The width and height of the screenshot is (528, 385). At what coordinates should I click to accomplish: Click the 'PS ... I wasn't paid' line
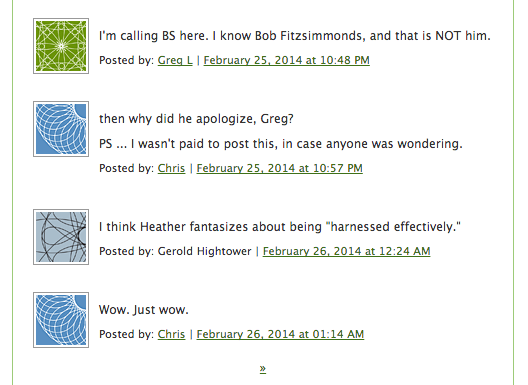pos(281,144)
